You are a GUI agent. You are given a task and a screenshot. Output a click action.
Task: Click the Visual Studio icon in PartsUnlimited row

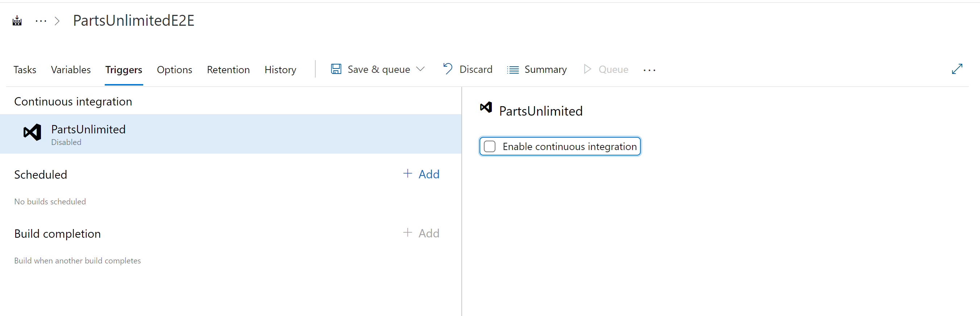click(32, 132)
